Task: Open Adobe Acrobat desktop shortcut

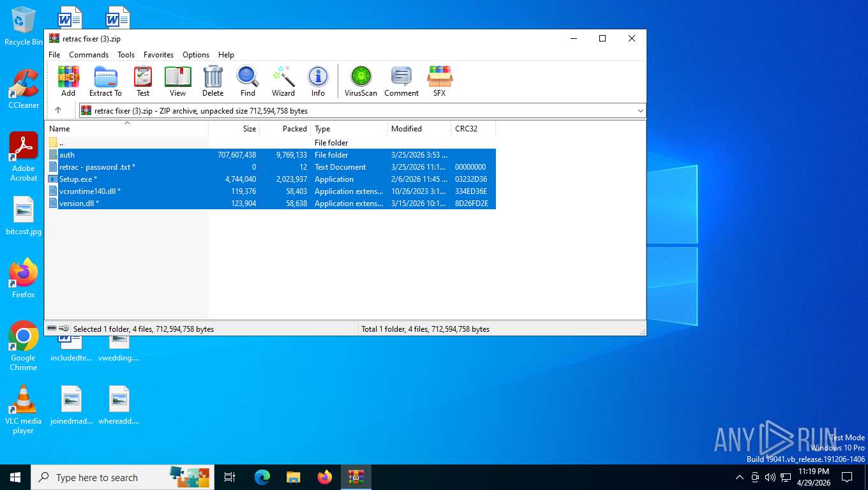Action: (x=24, y=157)
